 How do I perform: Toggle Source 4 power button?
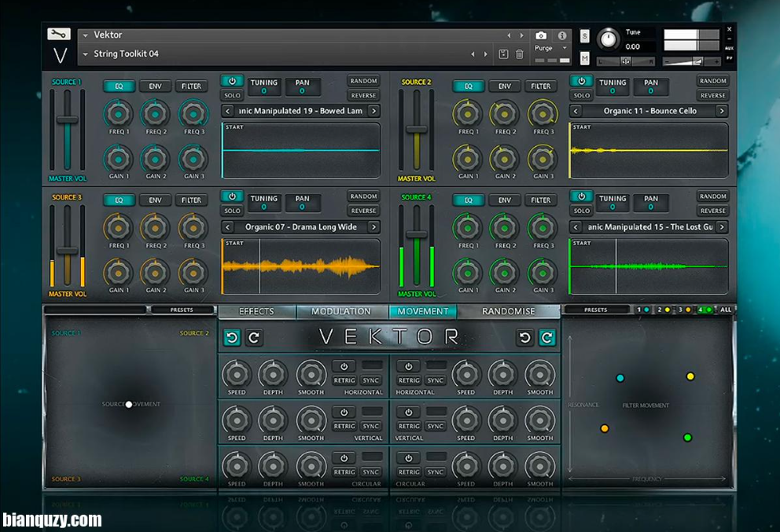pos(581,196)
